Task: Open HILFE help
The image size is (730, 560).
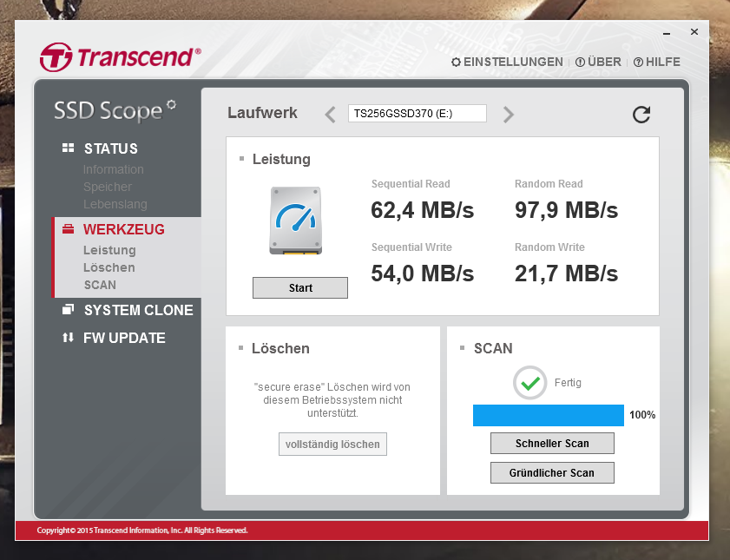Action: point(657,62)
